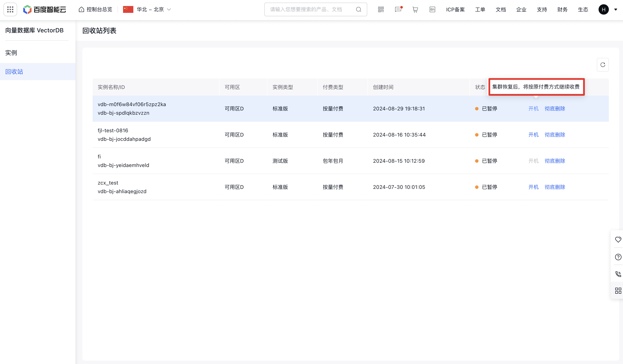This screenshot has height=364, width=623.
Task: Focus the product and docs search field
Action: [315, 9]
